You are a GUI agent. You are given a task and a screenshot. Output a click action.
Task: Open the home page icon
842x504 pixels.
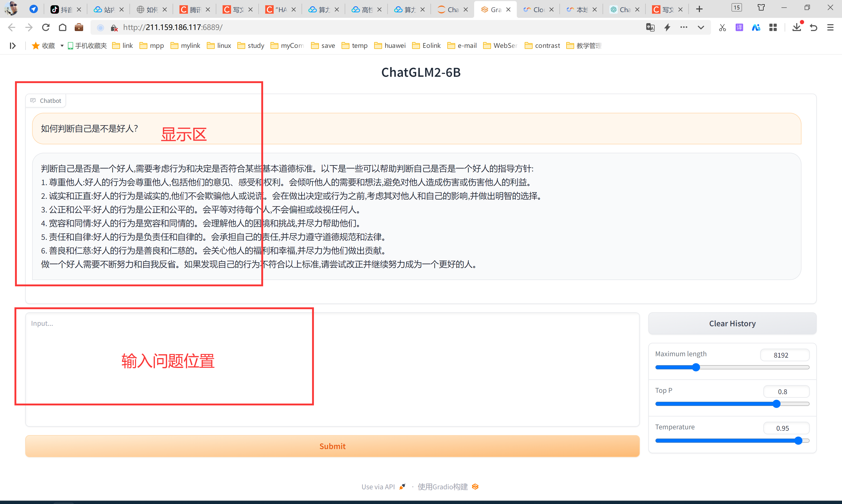(63, 28)
